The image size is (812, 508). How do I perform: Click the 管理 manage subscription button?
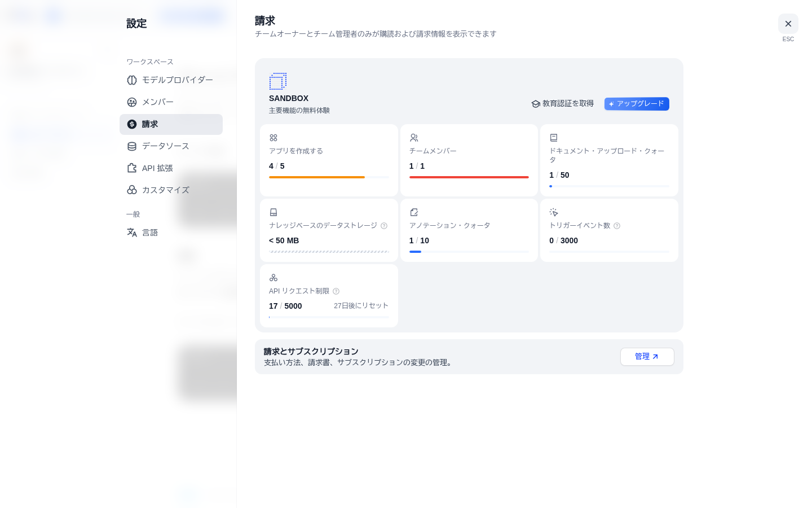(x=647, y=357)
